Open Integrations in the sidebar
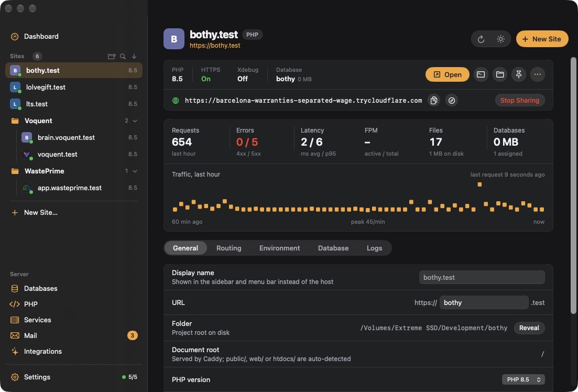This screenshot has height=392, width=578. (36, 352)
